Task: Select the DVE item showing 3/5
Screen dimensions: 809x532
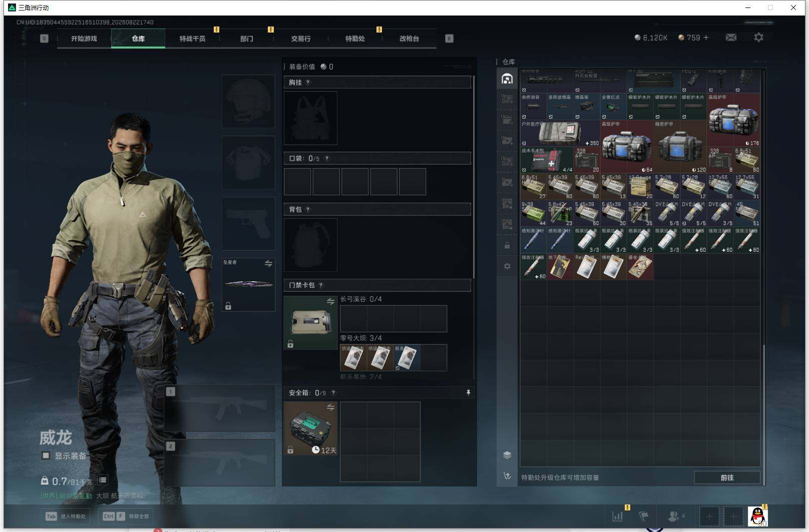Action: (720, 213)
